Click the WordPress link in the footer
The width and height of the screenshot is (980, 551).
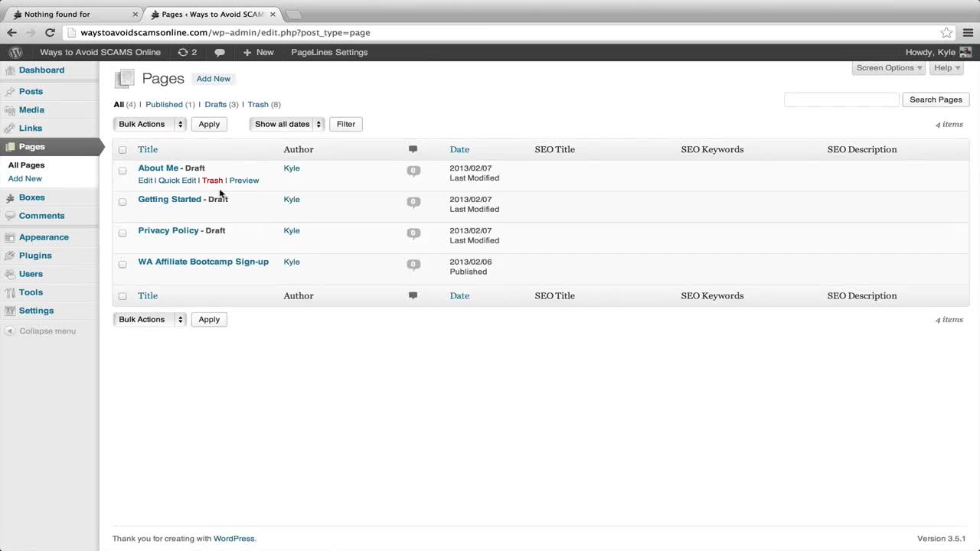234,539
